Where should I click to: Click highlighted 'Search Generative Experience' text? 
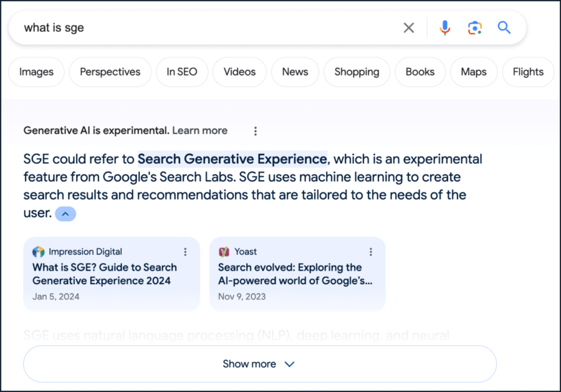pos(233,159)
